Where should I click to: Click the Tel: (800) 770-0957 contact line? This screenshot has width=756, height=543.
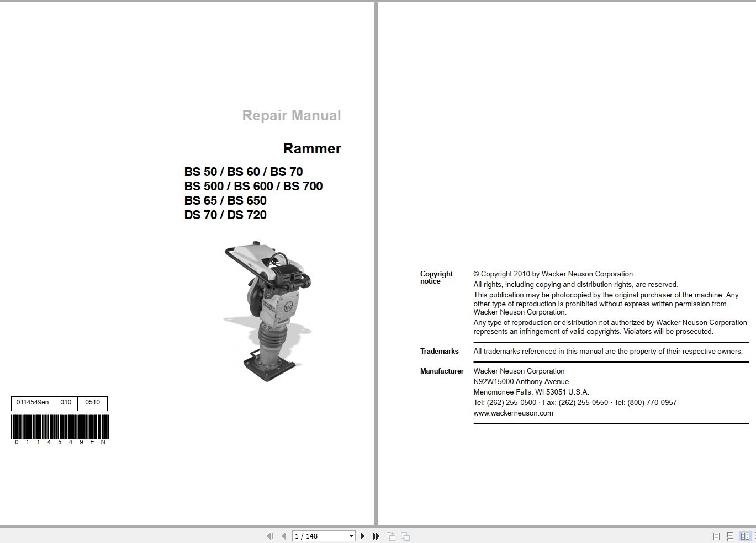click(x=646, y=402)
